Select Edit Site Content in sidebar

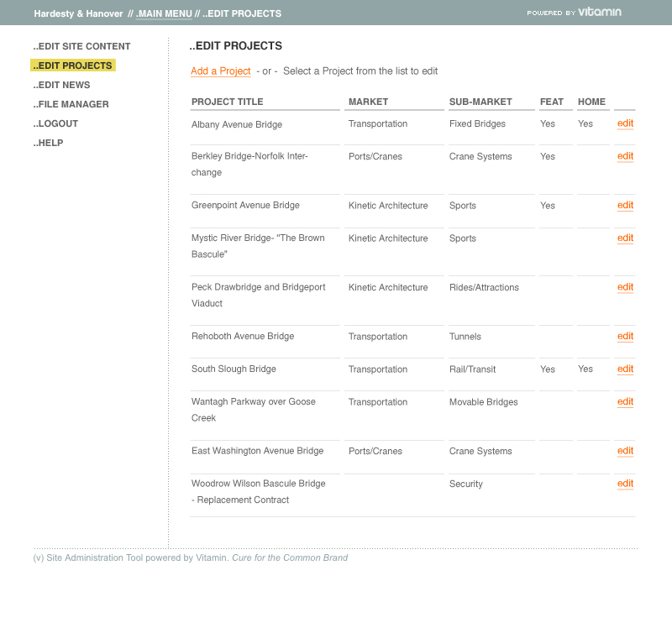coord(82,46)
